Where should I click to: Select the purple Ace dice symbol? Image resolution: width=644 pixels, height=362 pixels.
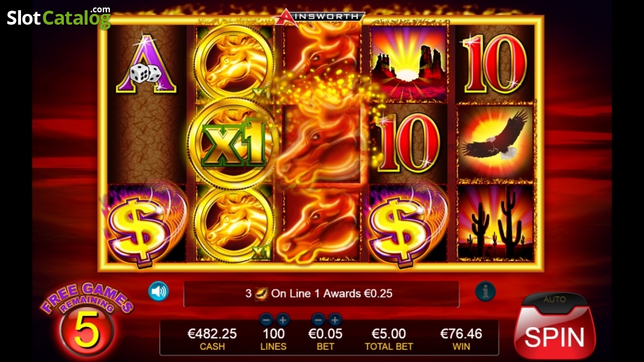[x=145, y=64]
